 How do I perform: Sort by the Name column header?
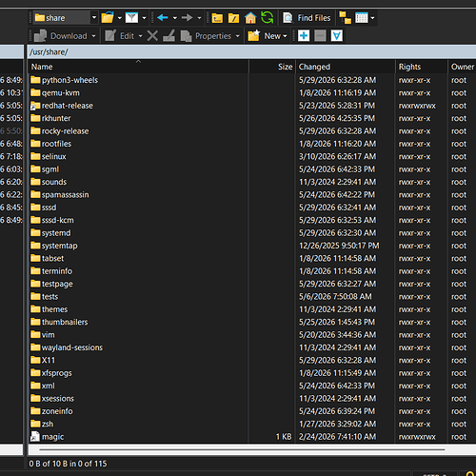click(138, 67)
